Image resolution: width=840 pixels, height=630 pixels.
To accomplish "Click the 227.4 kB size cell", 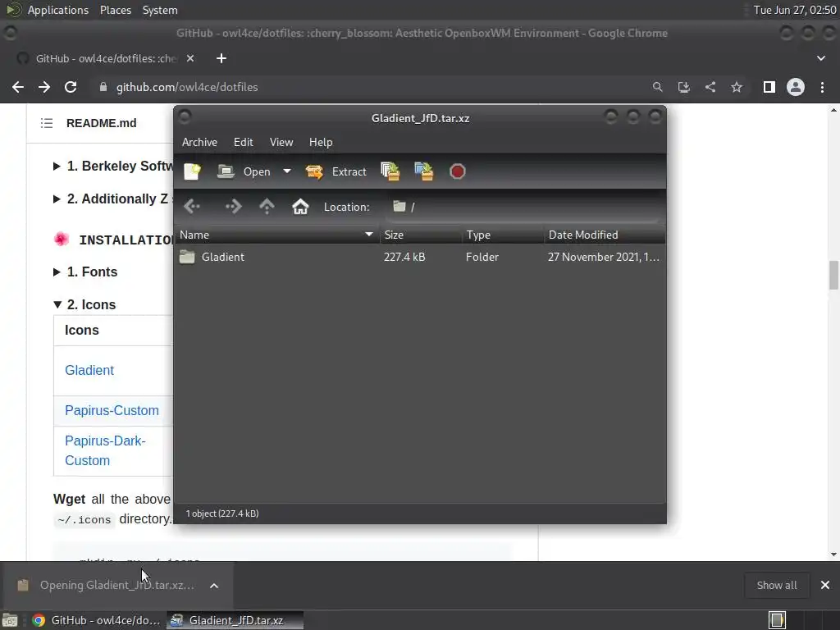I will click(x=404, y=257).
